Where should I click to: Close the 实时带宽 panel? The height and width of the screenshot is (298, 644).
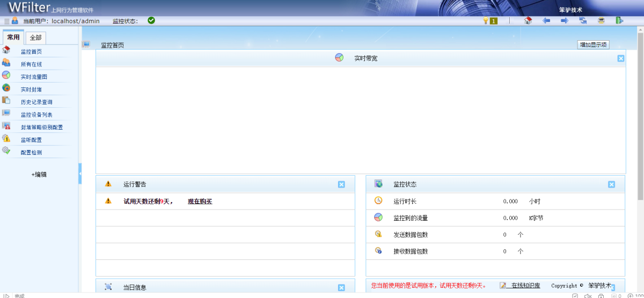[x=620, y=58]
